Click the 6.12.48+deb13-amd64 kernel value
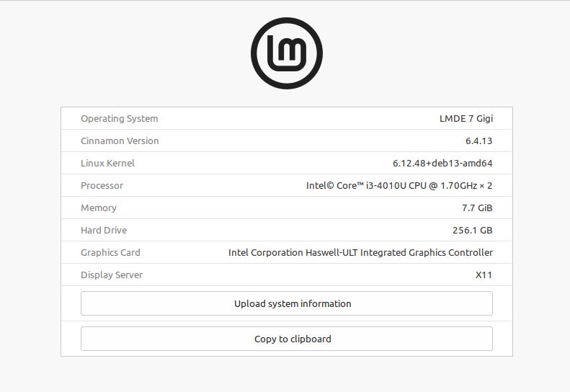This screenshot has width=570, height=392. 442,164
